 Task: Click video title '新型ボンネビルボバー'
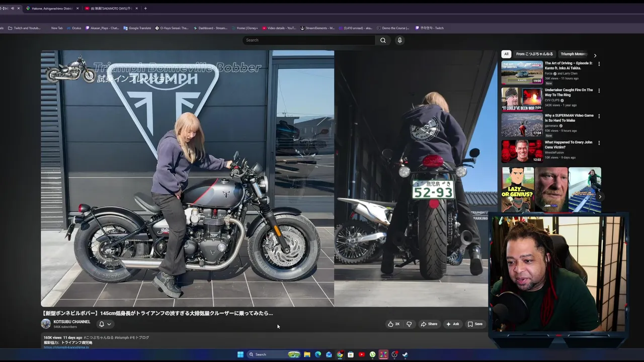coord(157,313)
